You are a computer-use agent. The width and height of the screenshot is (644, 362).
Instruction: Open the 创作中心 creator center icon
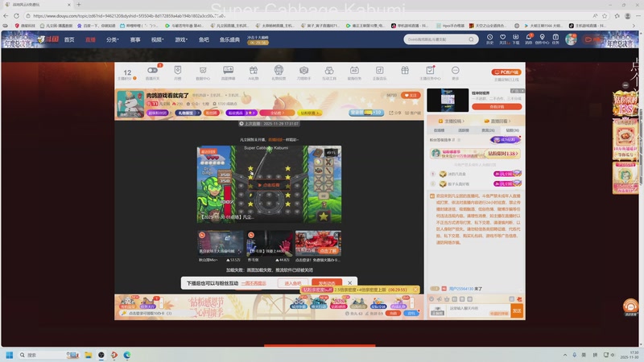[x=542, y=39]
